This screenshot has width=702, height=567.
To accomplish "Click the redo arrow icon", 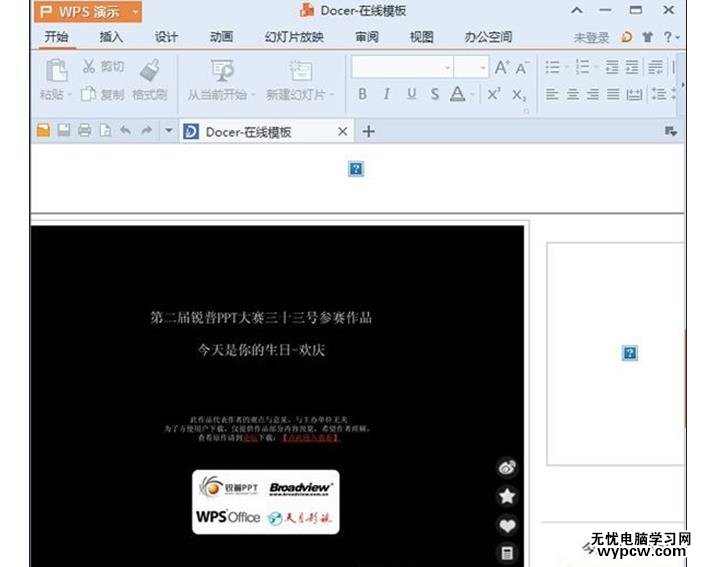I will pos(146,130).
